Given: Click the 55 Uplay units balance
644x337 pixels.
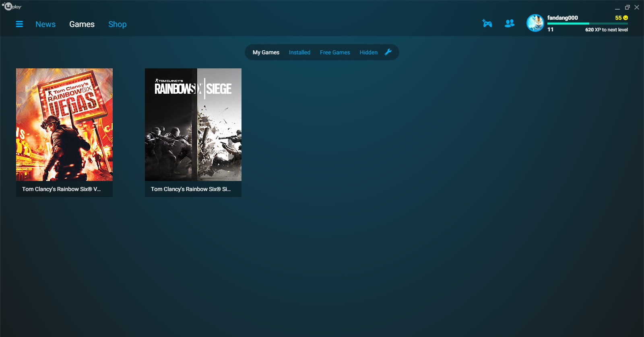Looking at the screenshot, I should [618, 18].
